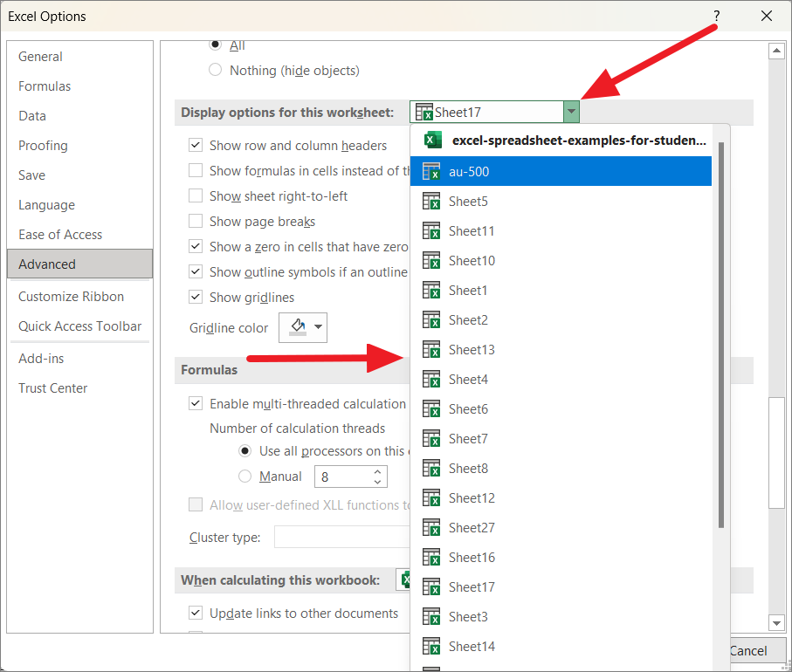Image resolution: width=792 pixels, height=672 pixels.
Task: Enable Show page breaks checkbox
Action: [x=196, y=221]
